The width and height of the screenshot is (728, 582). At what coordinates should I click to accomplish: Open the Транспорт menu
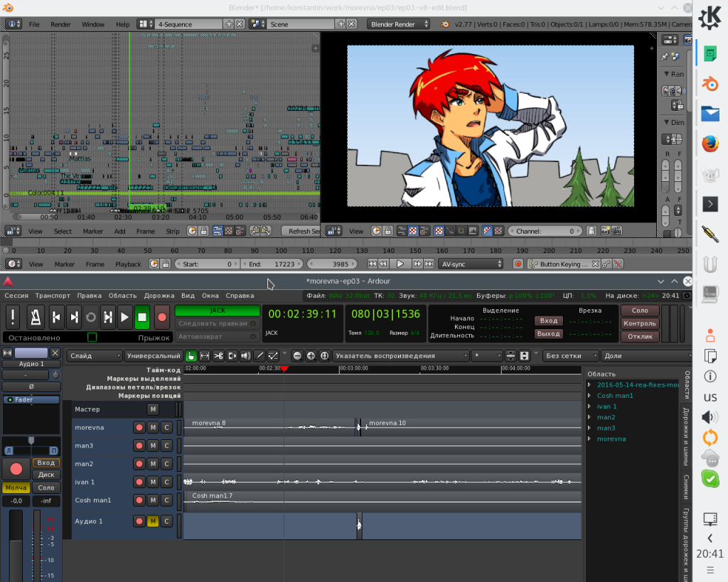tap(53, 296)
